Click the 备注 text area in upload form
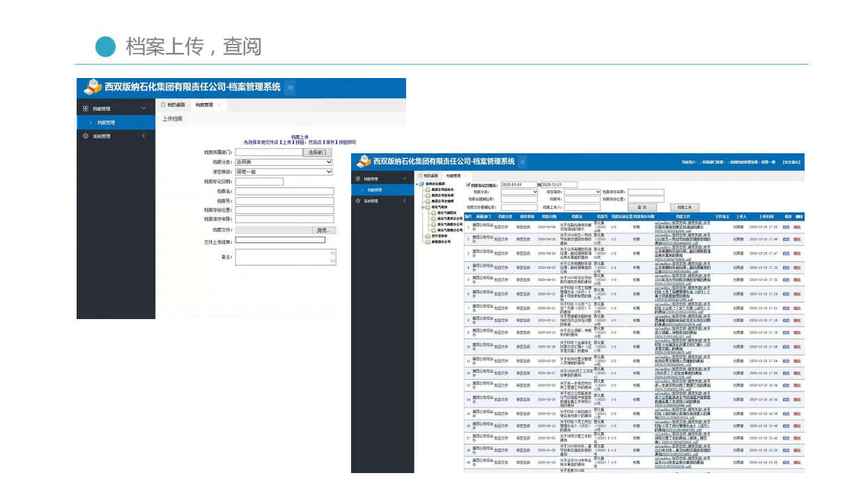The height and width of the screenshot is (487, 868). pos(285,257)
